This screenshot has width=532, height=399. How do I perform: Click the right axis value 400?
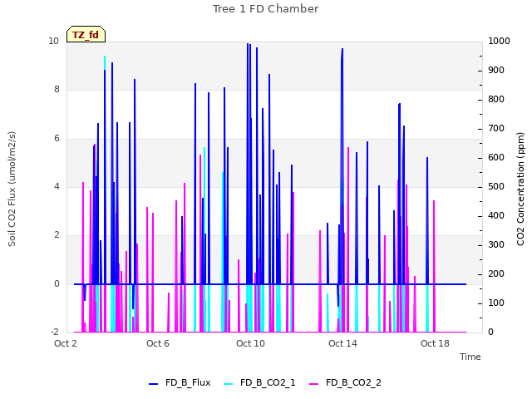tap(496, 216)
